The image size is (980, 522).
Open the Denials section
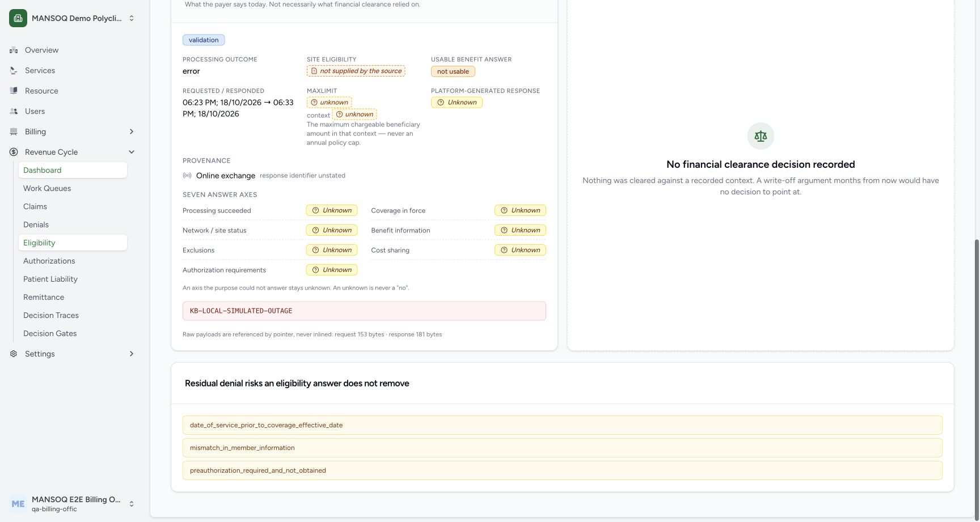coord(73,224)
